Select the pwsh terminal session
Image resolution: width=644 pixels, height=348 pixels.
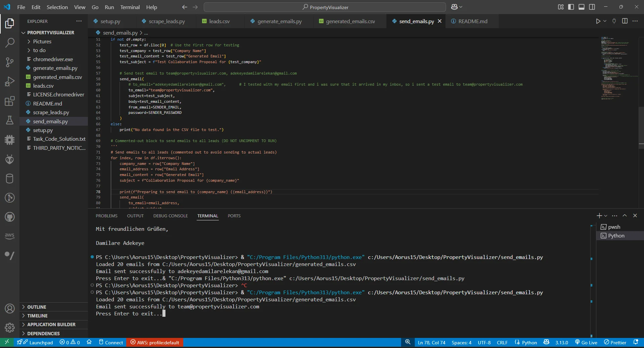[614, 227]
